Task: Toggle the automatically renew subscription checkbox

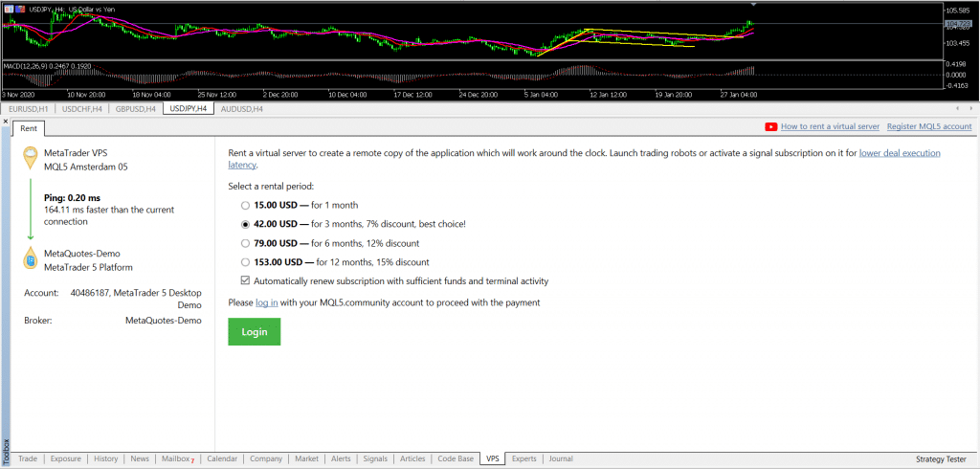Action: (x=245, y=281)
